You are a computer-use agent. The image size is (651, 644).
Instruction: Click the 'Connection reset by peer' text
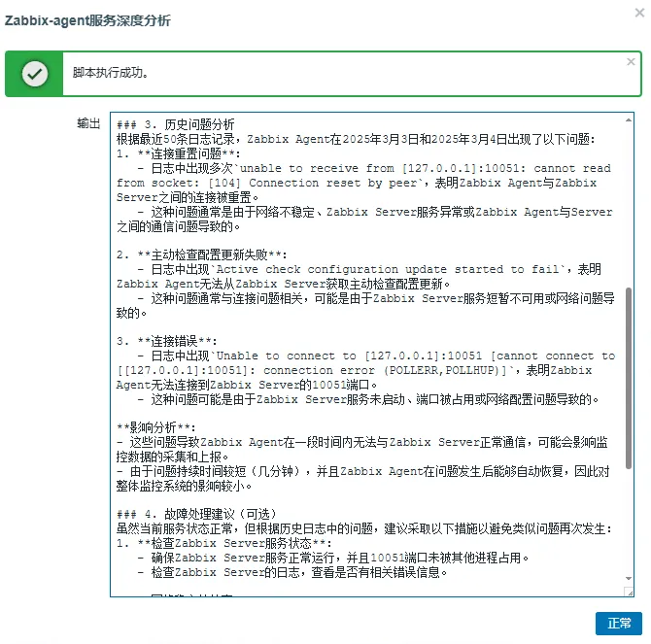(x=333, y=183)
